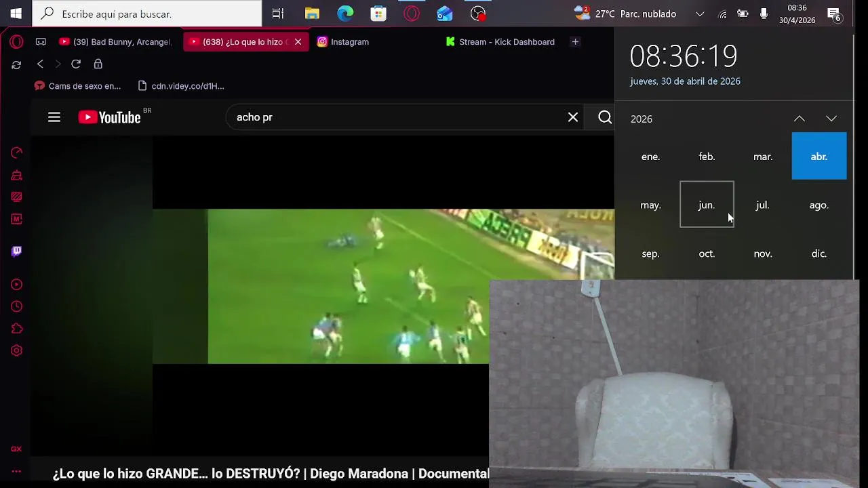The width and height of the screenshot is (868, 488).
Task: Open the site lock security icon
Action: pyautogui.click(x=98, y=64)
